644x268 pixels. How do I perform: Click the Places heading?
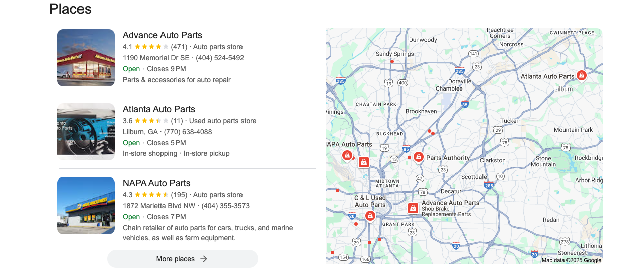pos(70,9)
